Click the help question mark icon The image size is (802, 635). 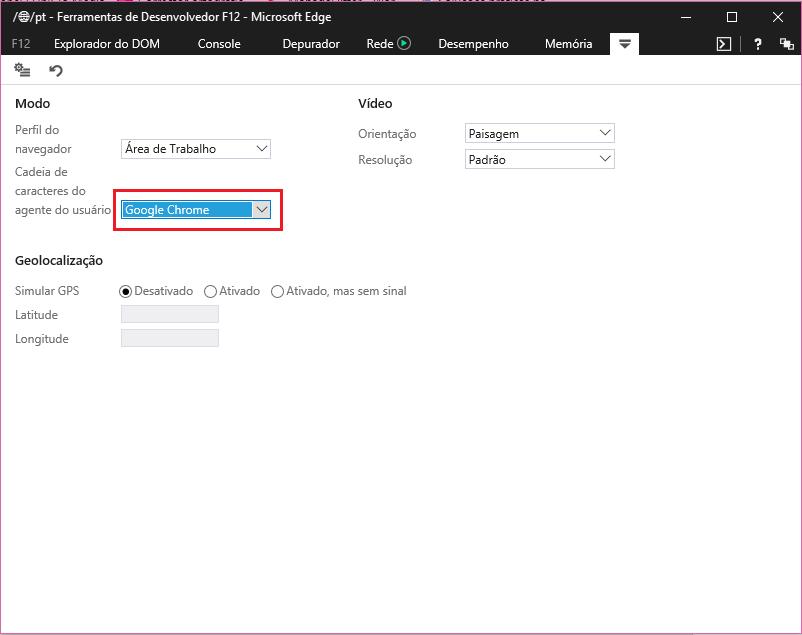758,44
